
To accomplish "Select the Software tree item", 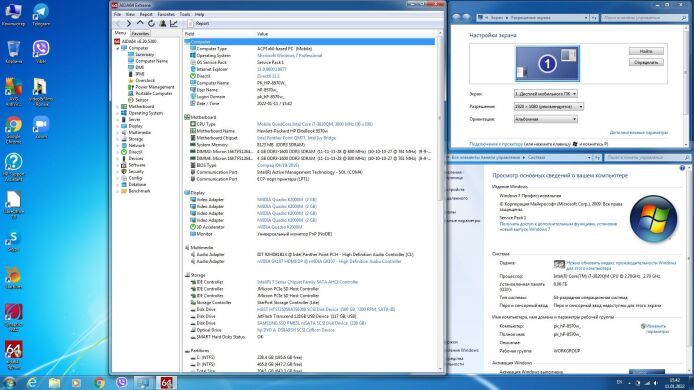I will [x=137, y=165].
